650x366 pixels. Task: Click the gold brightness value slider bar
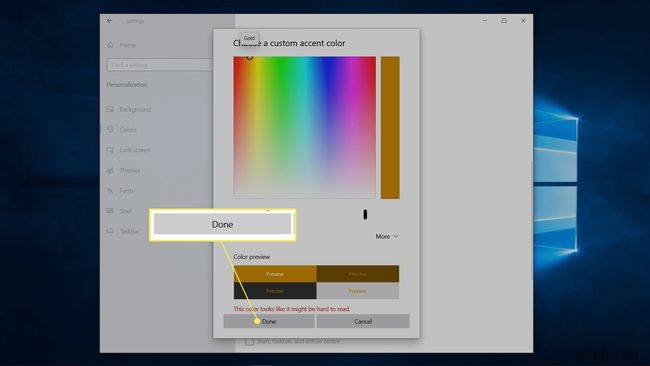point(390,128)
